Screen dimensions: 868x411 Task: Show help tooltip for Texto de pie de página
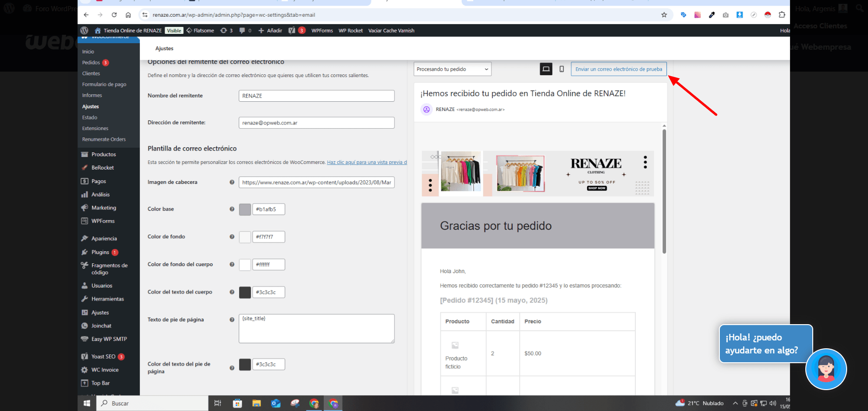[x=232, y=320]
